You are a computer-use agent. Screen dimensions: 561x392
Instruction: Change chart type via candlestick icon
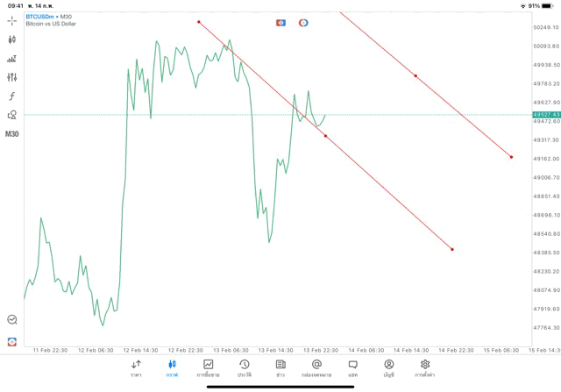12,39
